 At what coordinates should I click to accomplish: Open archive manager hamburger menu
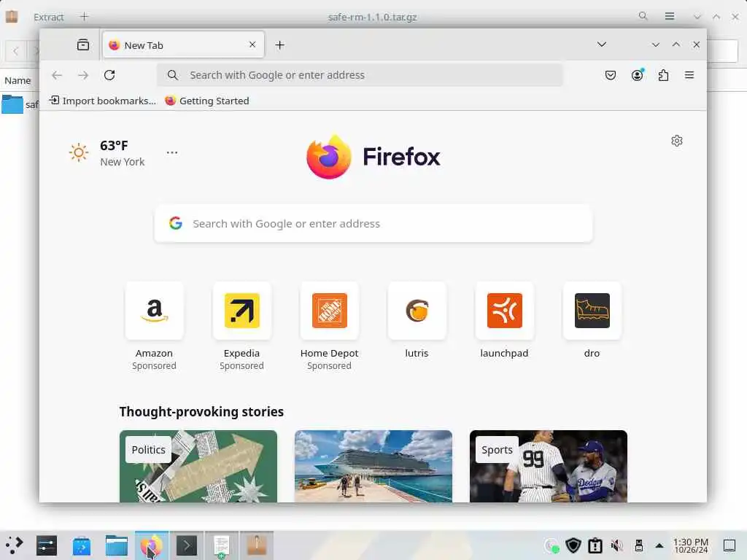670,16
